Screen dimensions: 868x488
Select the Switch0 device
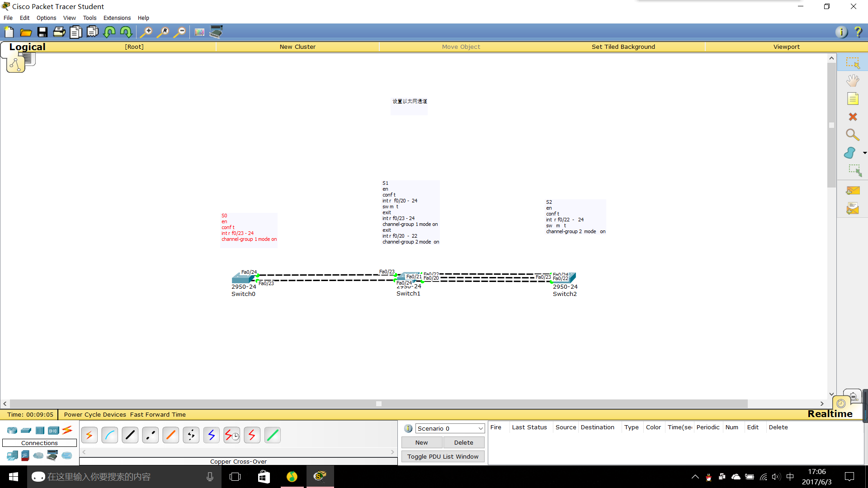243,278
